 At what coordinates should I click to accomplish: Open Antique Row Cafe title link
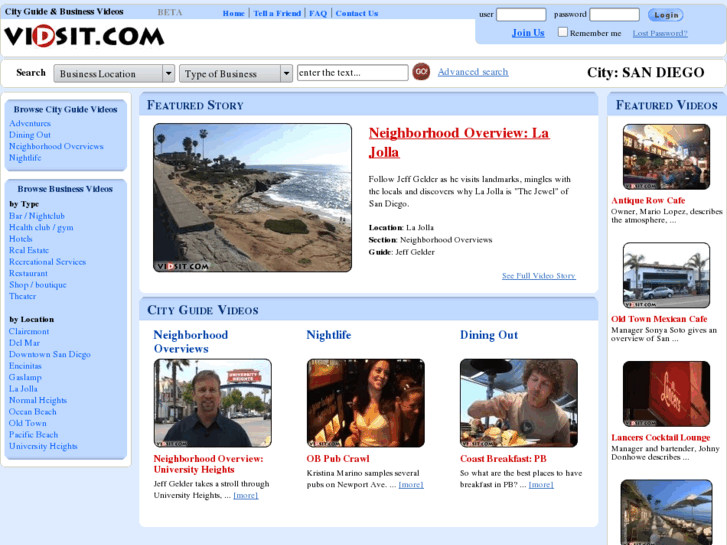648,200
